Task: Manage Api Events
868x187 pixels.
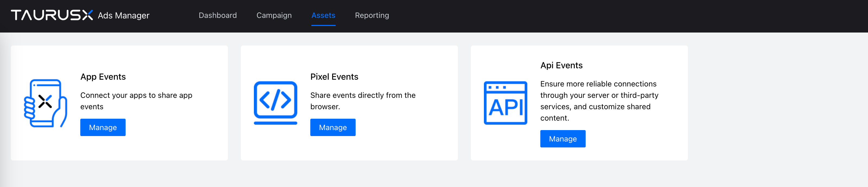Action: (x=563, y=139)
